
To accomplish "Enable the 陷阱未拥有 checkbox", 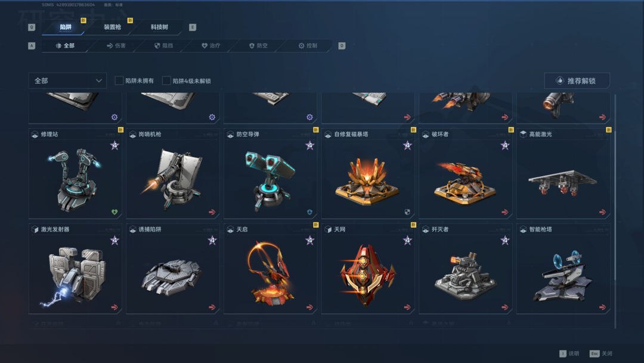I will (x=119, y=81).
